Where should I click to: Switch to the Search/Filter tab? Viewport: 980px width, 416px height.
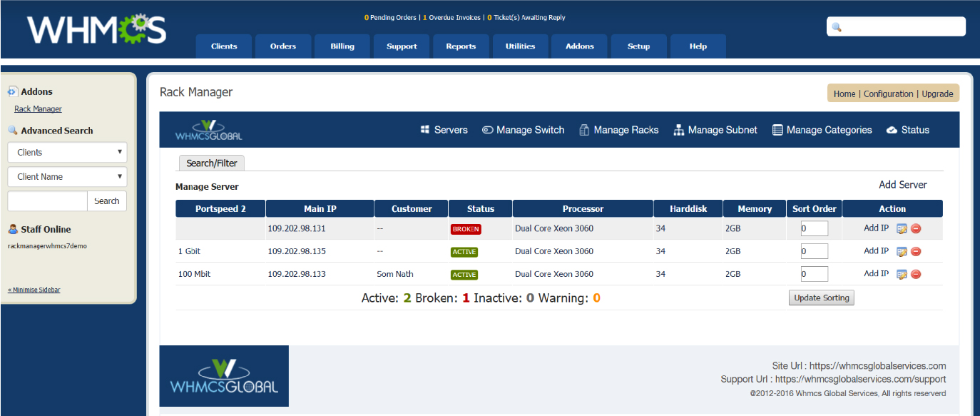point(211,163)
